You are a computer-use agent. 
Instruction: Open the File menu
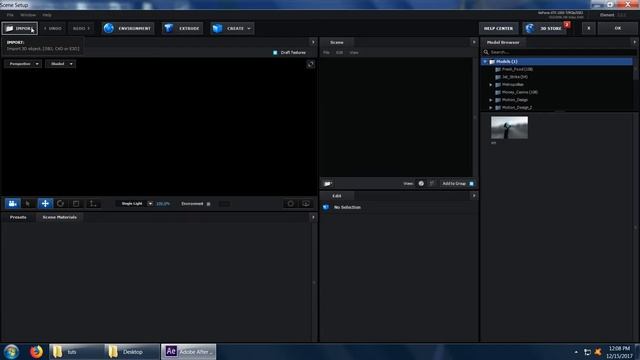click(10, 15)
